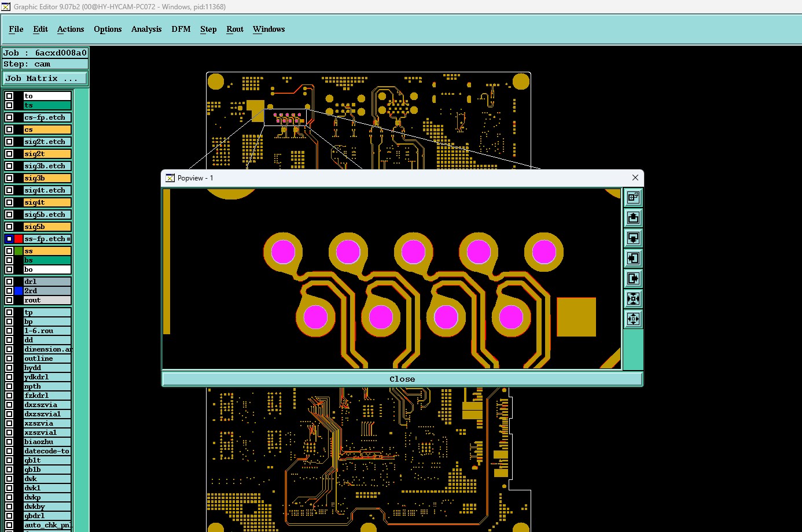Select the datecode-to layer name

coord(47,451)
